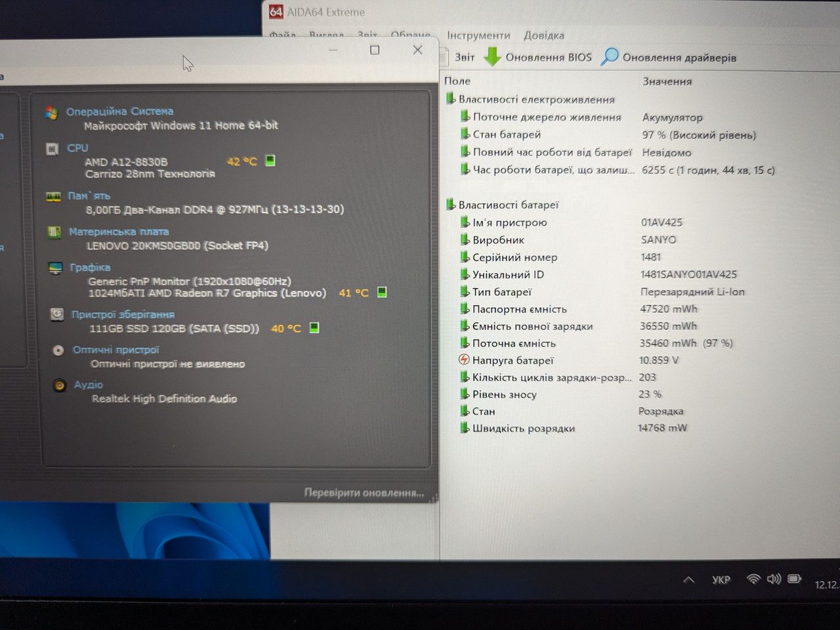Click the green temperature indicator next to 41 °C
This screenshot has height=630, width=840.
(382, 292)
